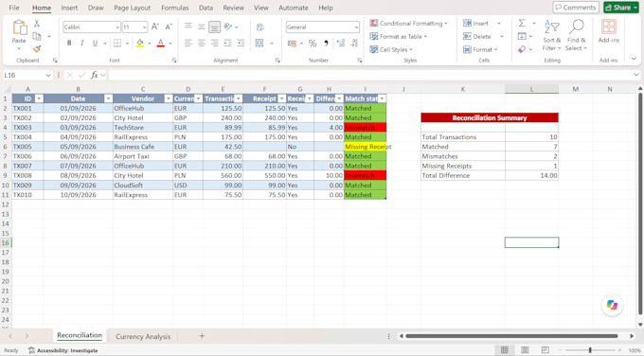Toggle Italic formatting
The height and width of the screenshot is (356, 644).
[82, 44]
